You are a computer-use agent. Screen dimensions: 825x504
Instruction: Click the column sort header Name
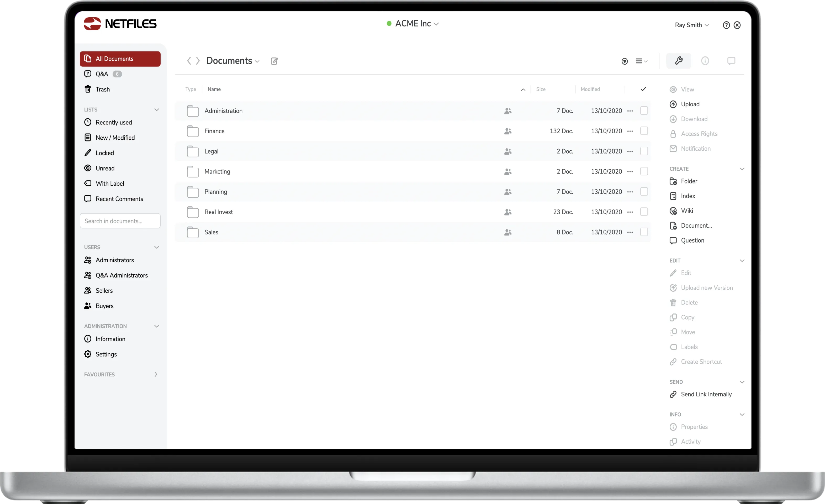(213, 88)
